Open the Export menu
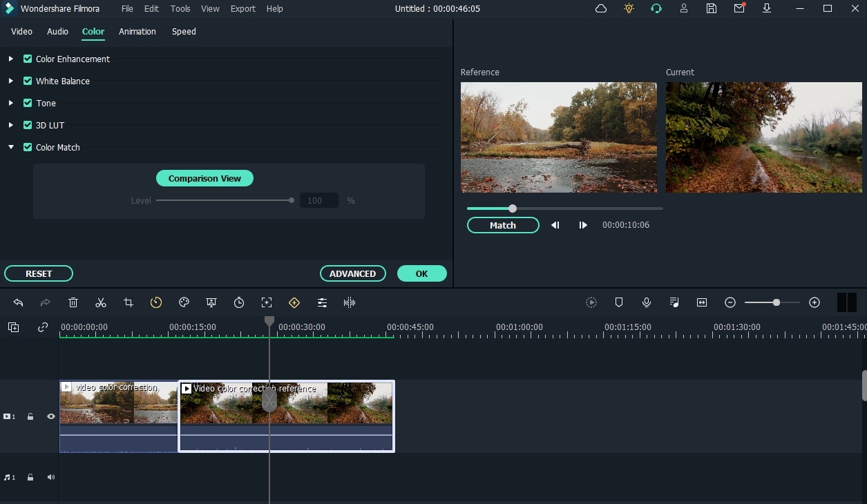The width and height of the screenshot is (867, 504). (242, 9)
